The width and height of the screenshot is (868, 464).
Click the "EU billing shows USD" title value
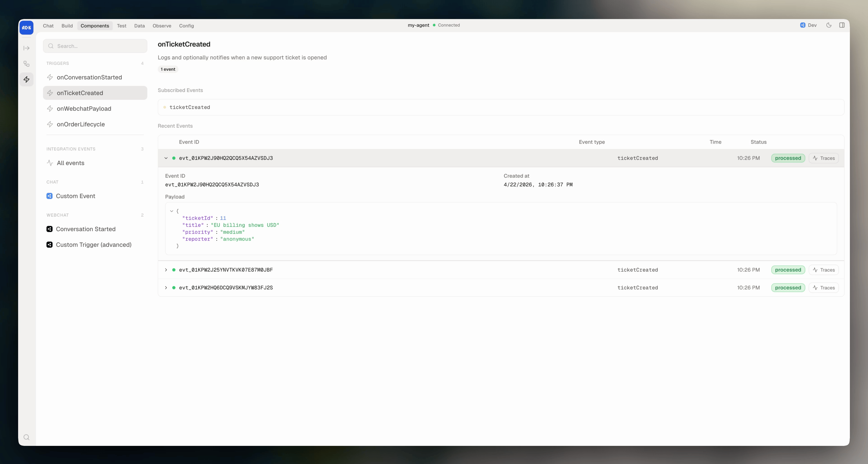(x=245, y=225)
